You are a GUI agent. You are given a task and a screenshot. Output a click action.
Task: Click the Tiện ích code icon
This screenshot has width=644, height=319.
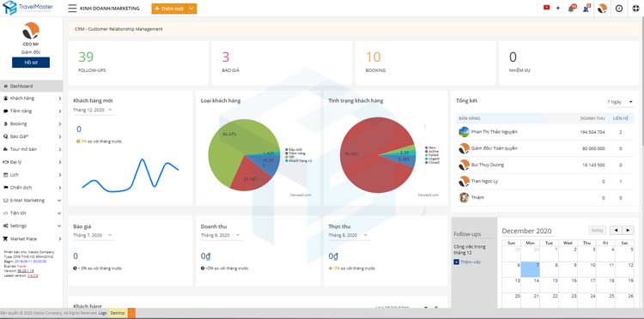tap(6, 214)
